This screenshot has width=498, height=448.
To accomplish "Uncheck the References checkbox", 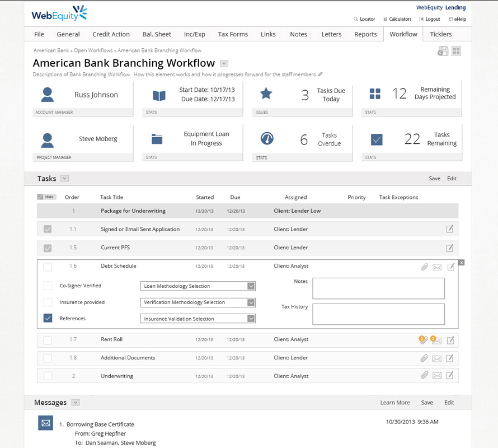I will pos(48,318).
